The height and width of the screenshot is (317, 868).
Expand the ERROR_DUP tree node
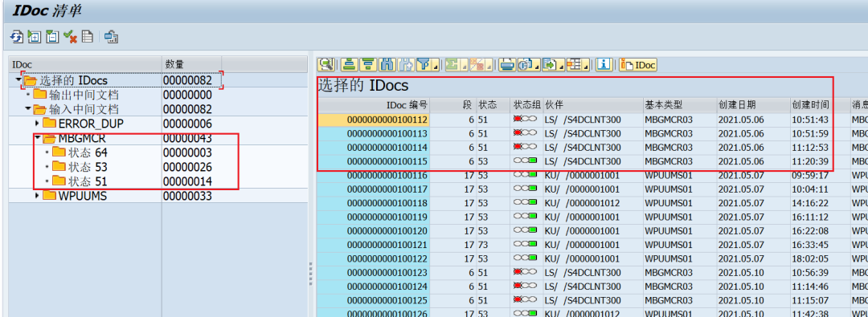coord(38,123)
